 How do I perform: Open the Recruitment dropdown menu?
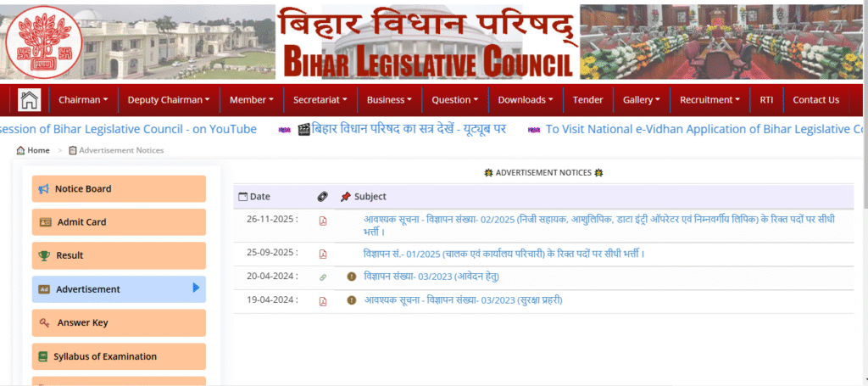click(x=709, y=100)
